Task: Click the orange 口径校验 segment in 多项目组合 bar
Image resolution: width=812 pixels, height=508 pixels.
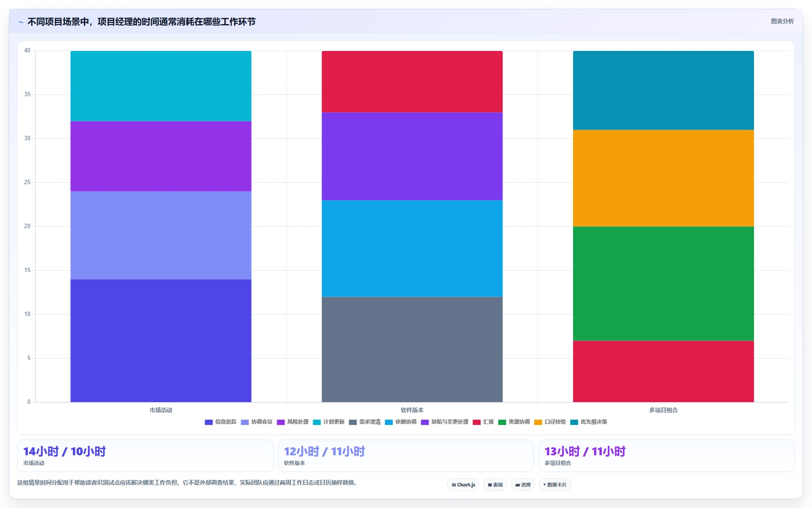Action: coord(663,178)
